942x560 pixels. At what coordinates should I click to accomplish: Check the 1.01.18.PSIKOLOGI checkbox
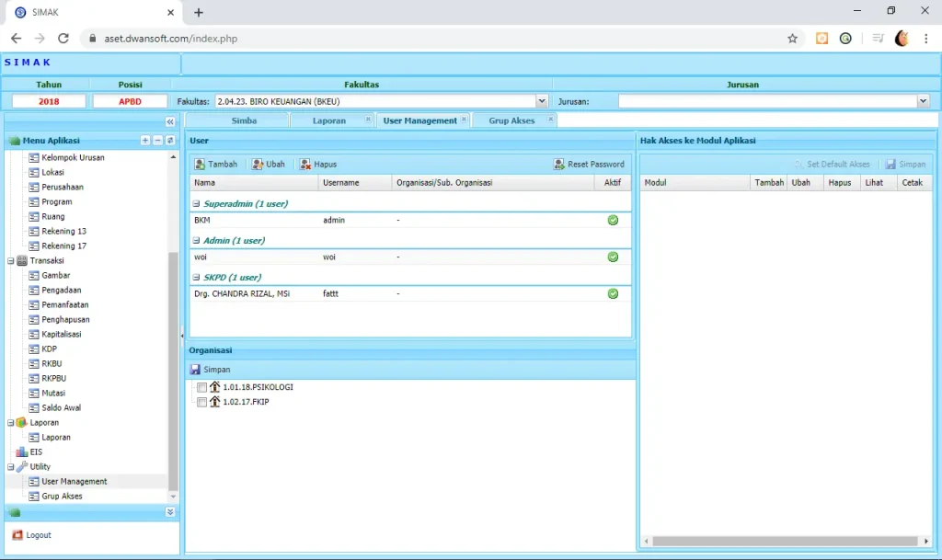(201, 387)
